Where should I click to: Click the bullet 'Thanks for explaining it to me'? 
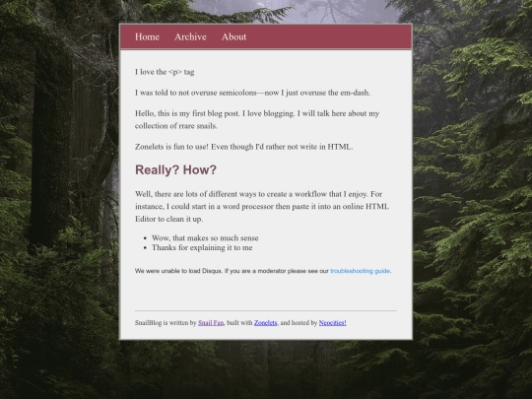(202, 247)
